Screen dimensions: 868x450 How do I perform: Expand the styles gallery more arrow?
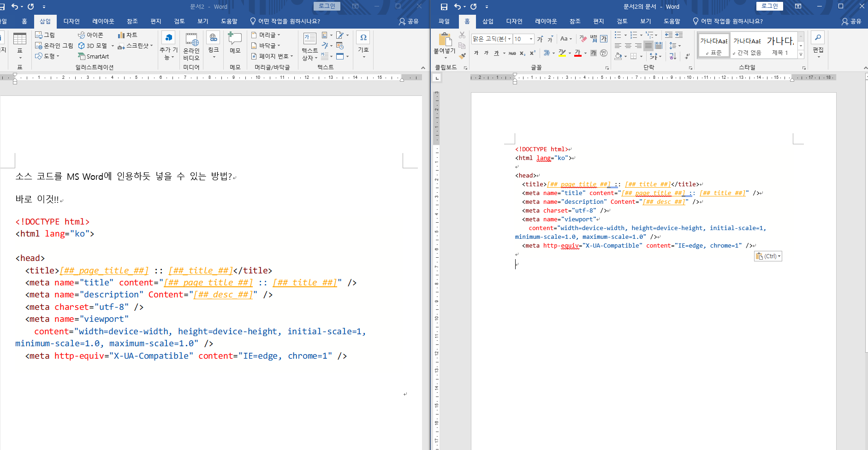point(801,55)
